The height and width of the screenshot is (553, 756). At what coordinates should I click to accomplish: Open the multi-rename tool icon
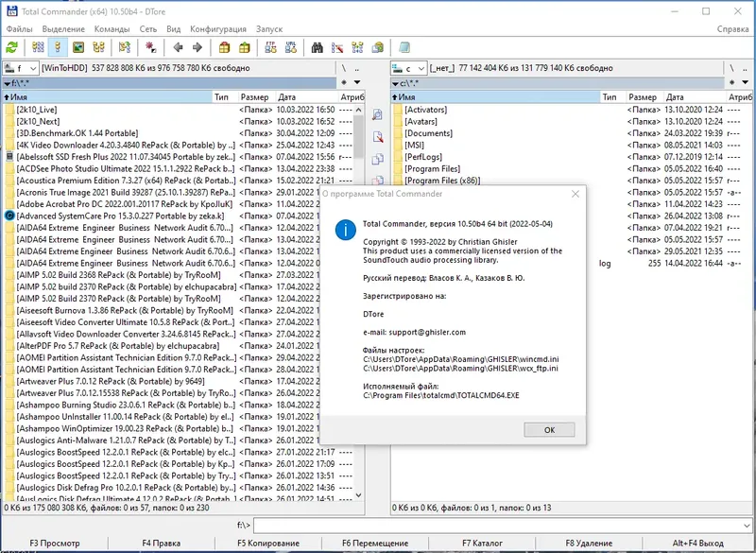(x=337, y=47)
